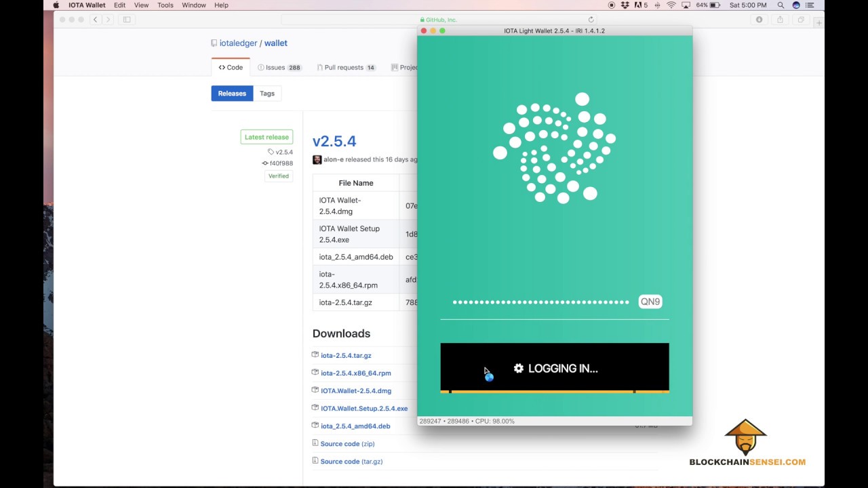Click the wallet status bar CPU text
Image resolution: width=868 pixels, height=488 pixels.
[x=495, y=421]
